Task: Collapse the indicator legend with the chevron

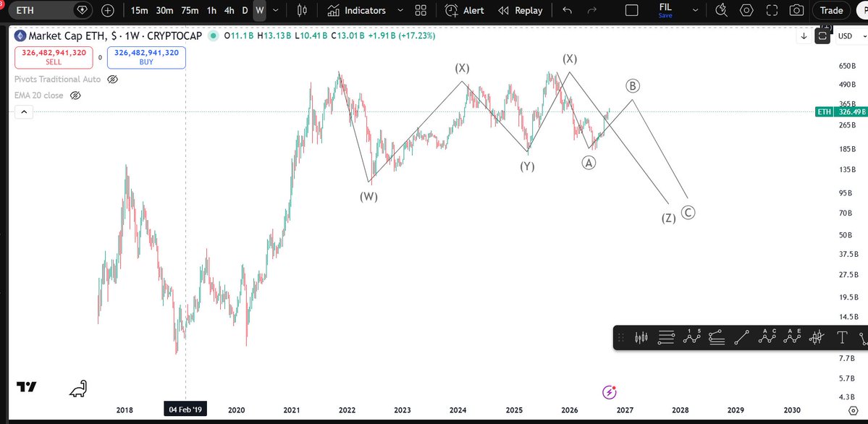Action: pos(24,112)
